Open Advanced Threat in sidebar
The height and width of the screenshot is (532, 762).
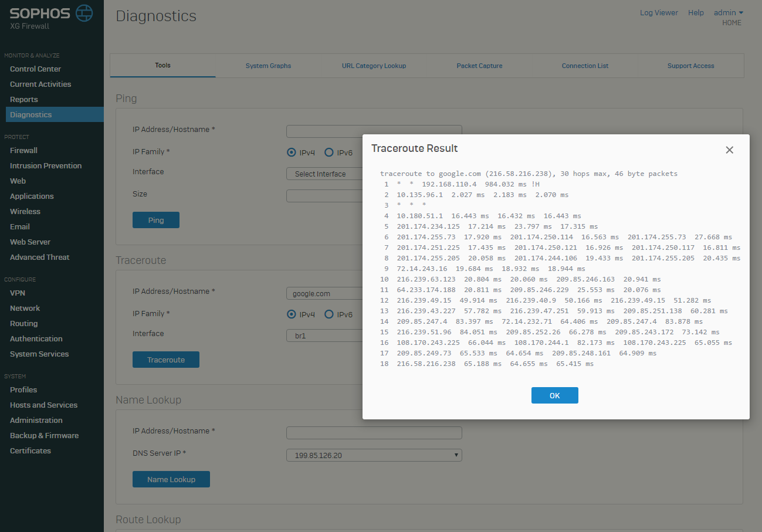pos(39,257)
